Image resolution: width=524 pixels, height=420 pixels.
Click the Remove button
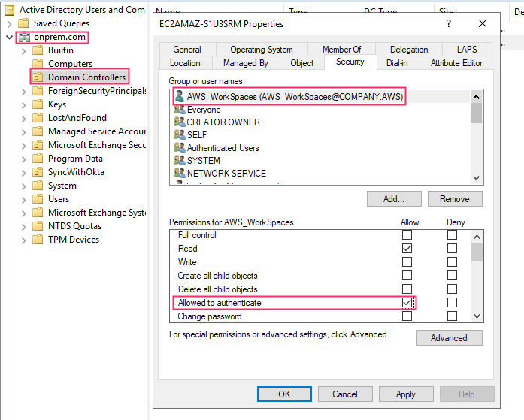[x=455, y=199]
